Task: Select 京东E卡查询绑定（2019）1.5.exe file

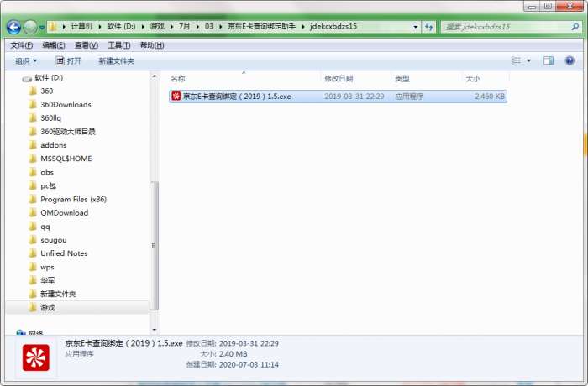Action: (x=338, y=96)
